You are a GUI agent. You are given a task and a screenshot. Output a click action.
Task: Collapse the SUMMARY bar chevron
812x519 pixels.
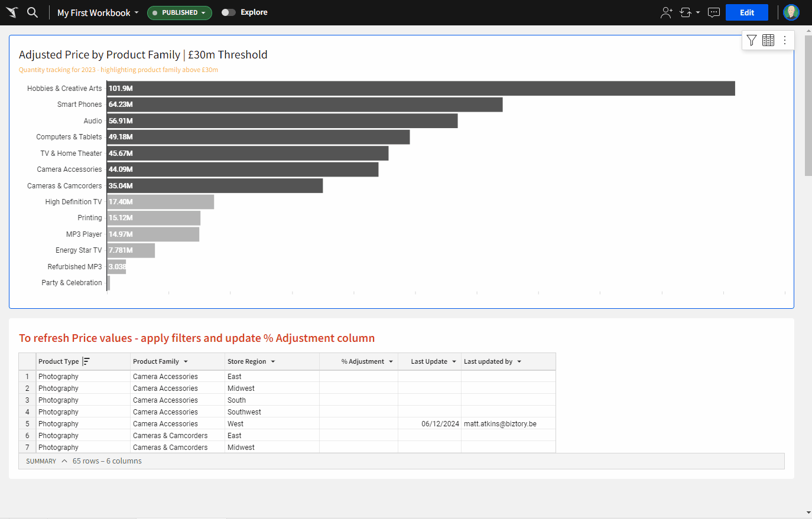64,461
